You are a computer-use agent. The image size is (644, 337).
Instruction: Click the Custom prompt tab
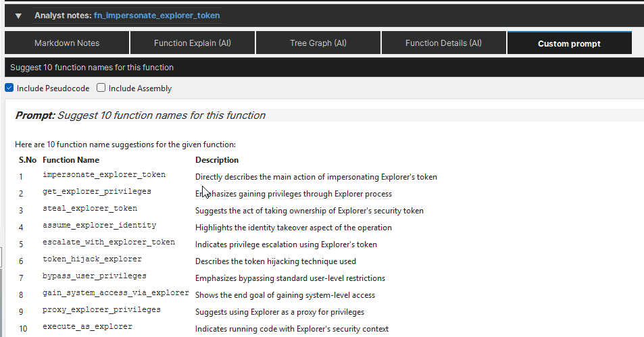[569, 43]
